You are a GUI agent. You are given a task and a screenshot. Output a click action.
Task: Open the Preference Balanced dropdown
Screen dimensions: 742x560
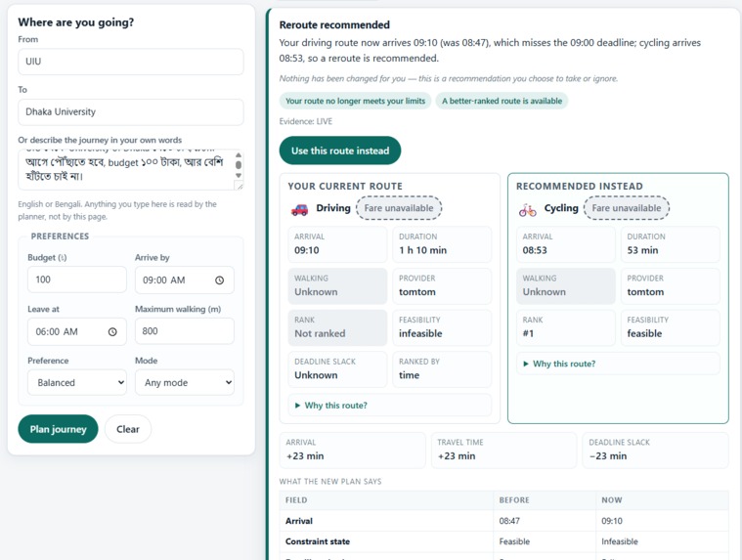click(77, 383)
